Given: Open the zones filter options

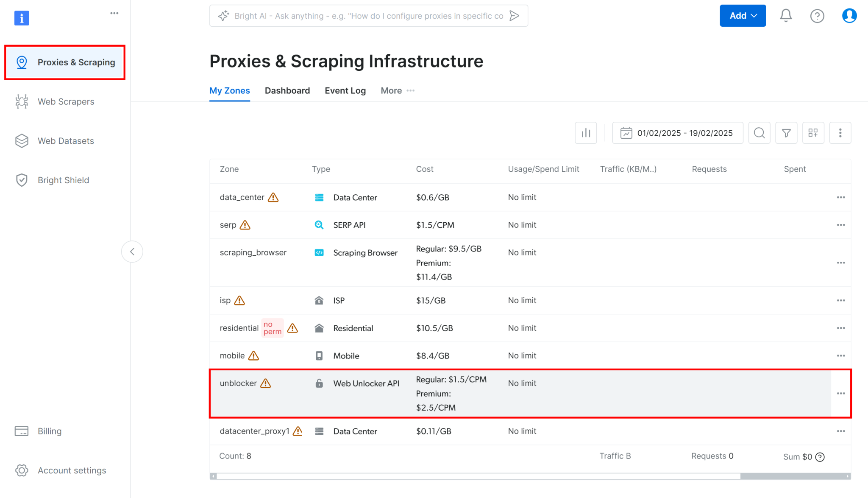Looking at the screenshot, I should [x=786, y=133].
